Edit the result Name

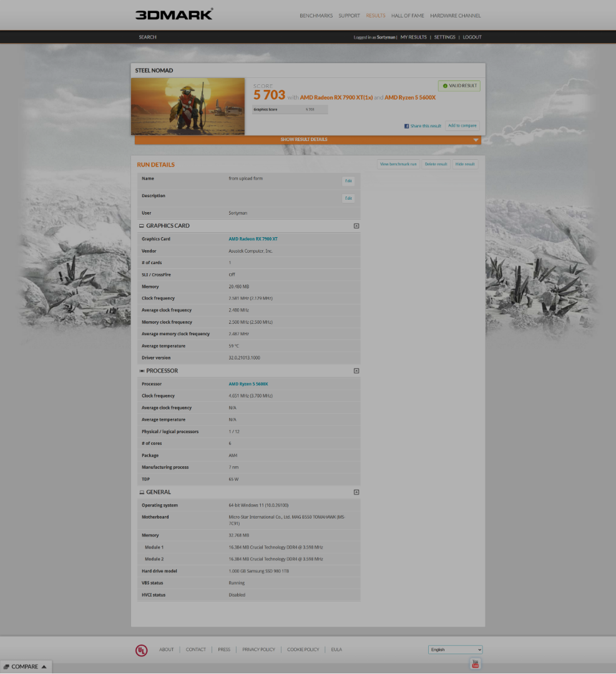pyautogui.click(x=348, y=181)
